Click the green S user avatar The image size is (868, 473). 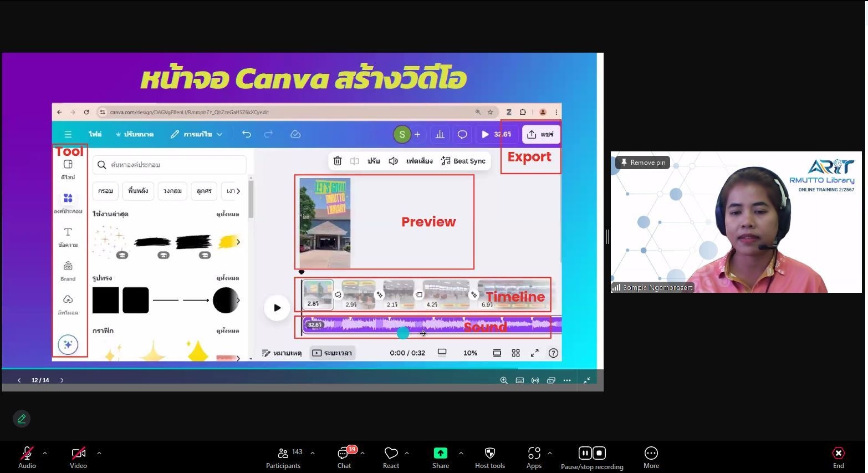[402, 134]
